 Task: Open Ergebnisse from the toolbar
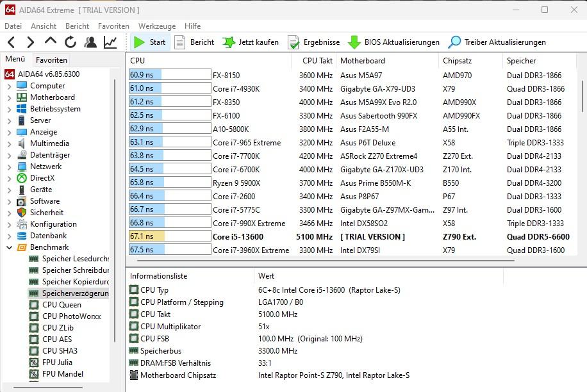coord(314,42)
